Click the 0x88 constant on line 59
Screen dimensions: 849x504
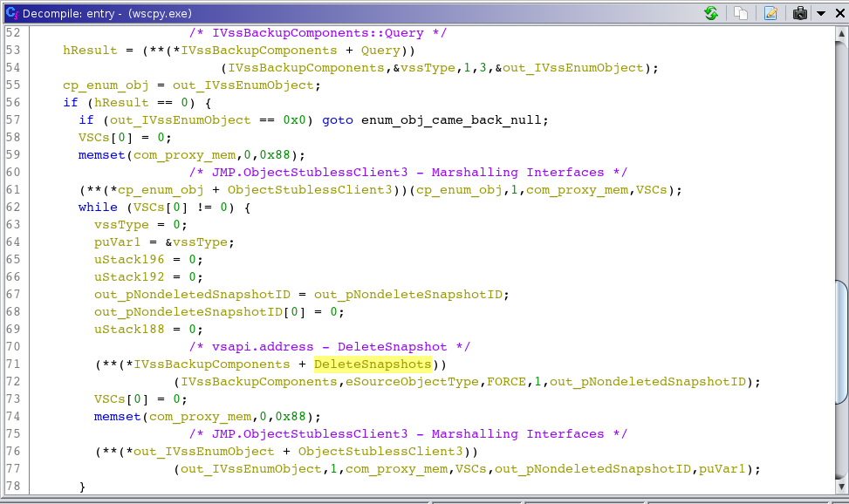point(275,155)
